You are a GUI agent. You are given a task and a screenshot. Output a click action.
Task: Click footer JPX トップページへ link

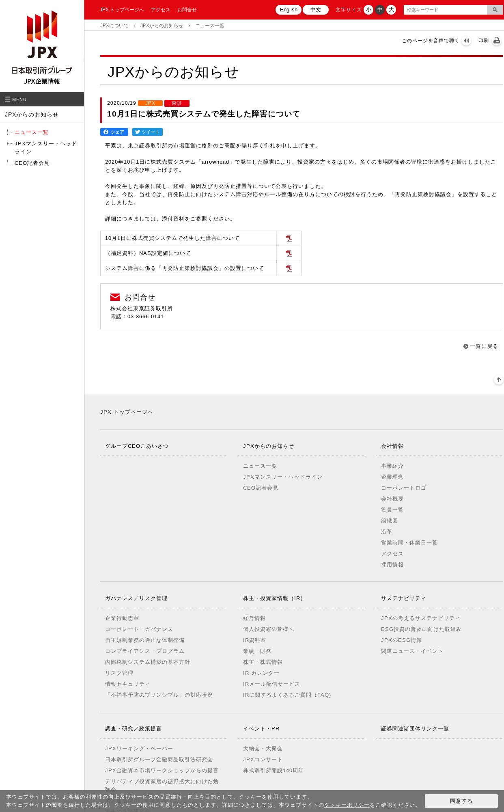point(127,412)
